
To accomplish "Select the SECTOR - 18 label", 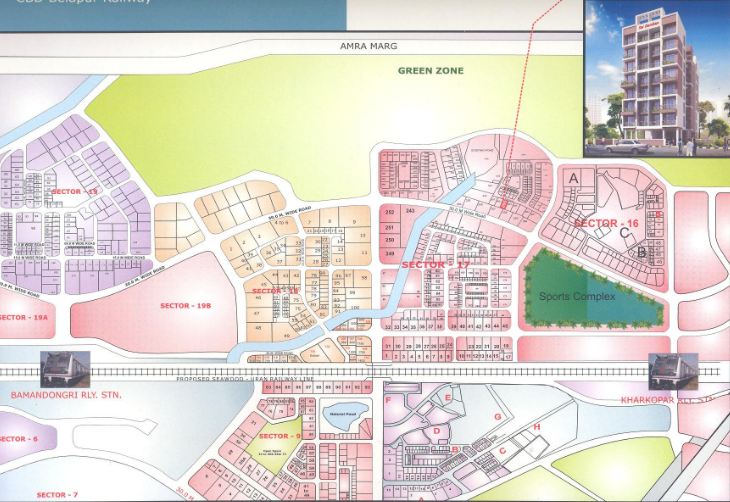I will (x=275, y=291).
